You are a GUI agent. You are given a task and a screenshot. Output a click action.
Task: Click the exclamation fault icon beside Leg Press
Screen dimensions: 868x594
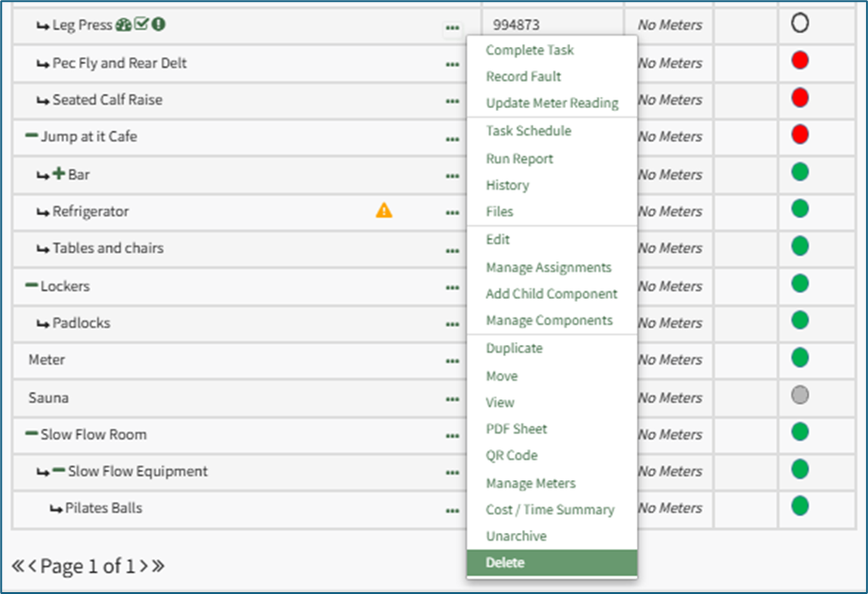(x=159, y=25)
